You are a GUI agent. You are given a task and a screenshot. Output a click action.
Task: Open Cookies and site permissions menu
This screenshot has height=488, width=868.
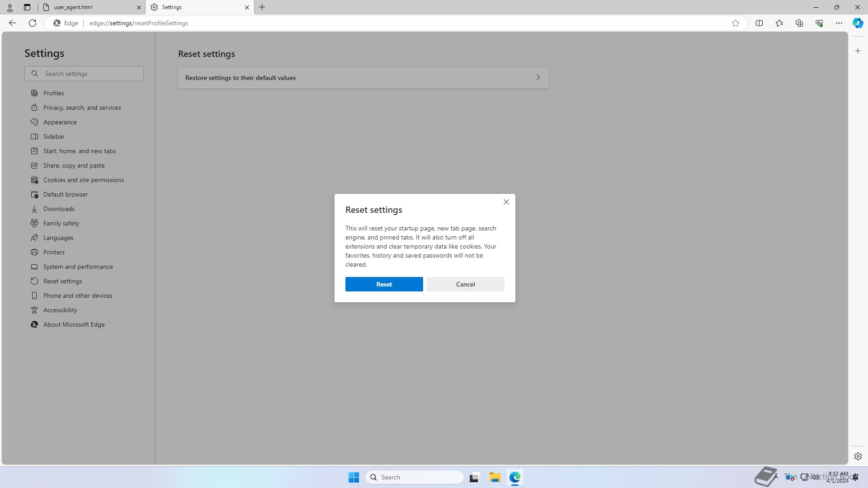coord(84,179)
